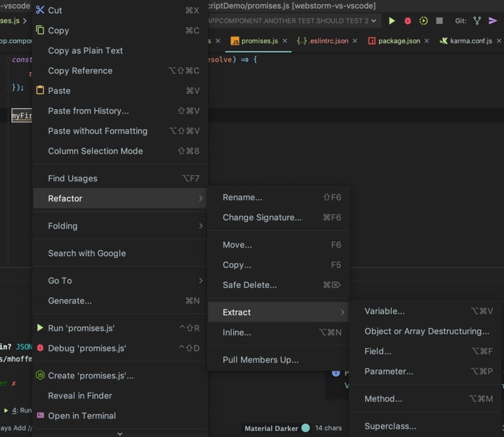Screen dimensions: 504x437
Task: Click the Git: label in toolbar
Action: [461, 21]
